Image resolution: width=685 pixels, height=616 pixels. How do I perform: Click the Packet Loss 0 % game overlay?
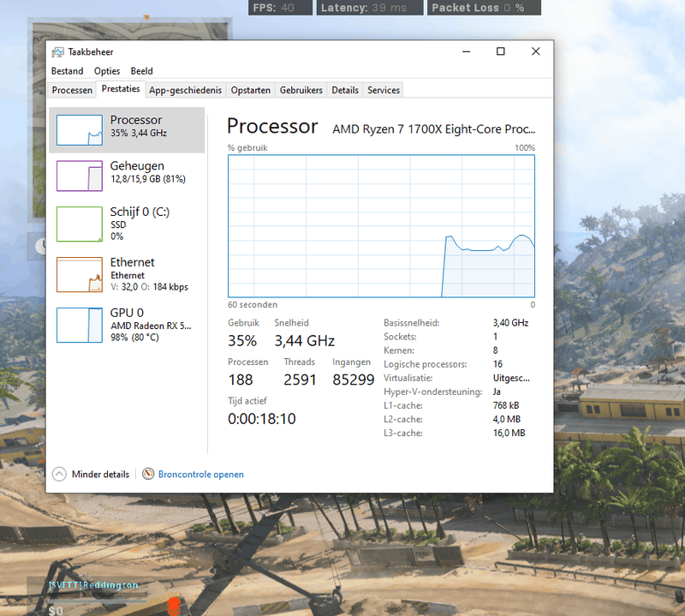pyautogui.click(x=484, y=8)
